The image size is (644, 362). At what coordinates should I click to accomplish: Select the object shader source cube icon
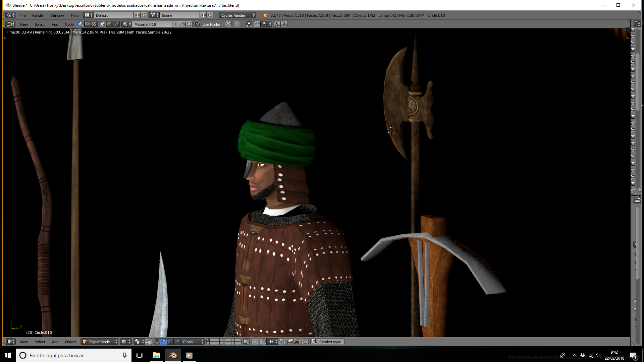(103, 24)
